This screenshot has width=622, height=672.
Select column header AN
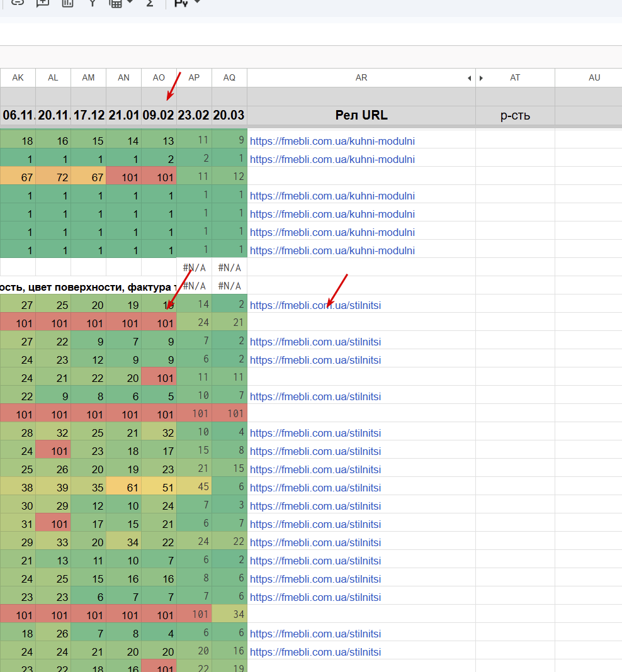pos(123,77)
